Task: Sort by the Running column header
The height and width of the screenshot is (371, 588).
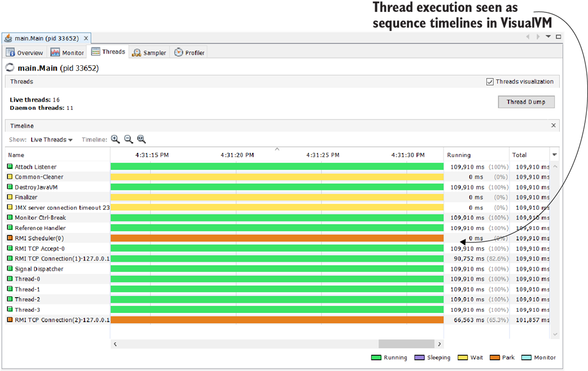Action: [459, 155]
